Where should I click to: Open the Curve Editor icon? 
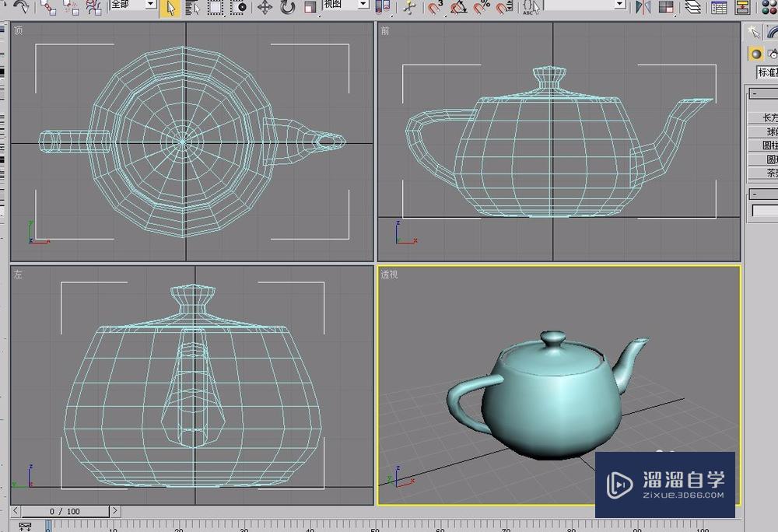[719, 7]
